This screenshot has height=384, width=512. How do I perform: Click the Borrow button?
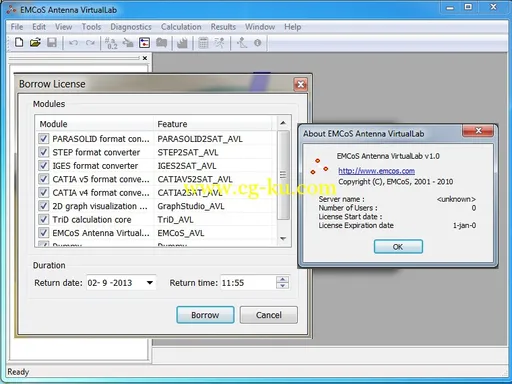pos(205,315)
